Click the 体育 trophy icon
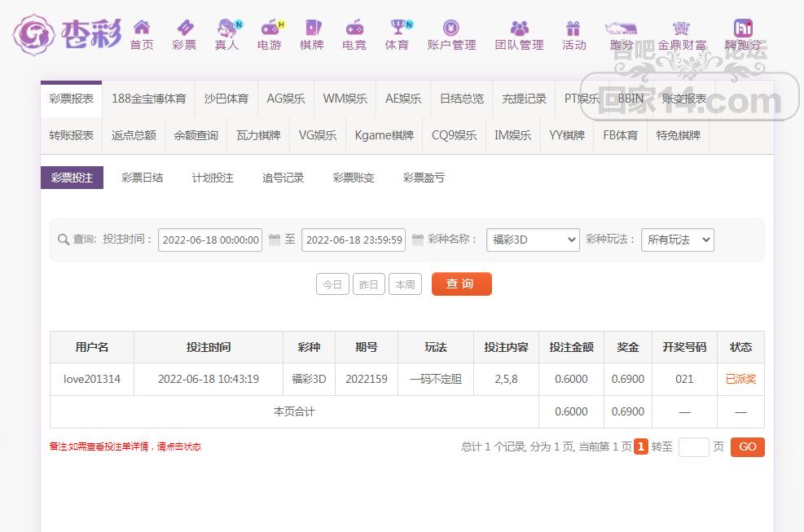Image resolution: width=804 pixels, height=532 pixels. click(397, 28)
